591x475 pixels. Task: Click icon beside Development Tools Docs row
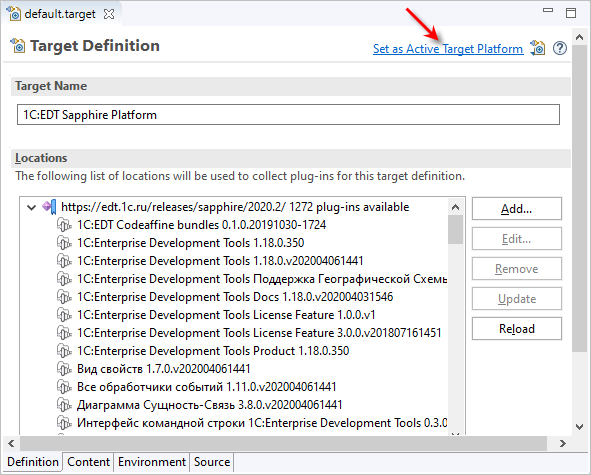click(64, 297)
